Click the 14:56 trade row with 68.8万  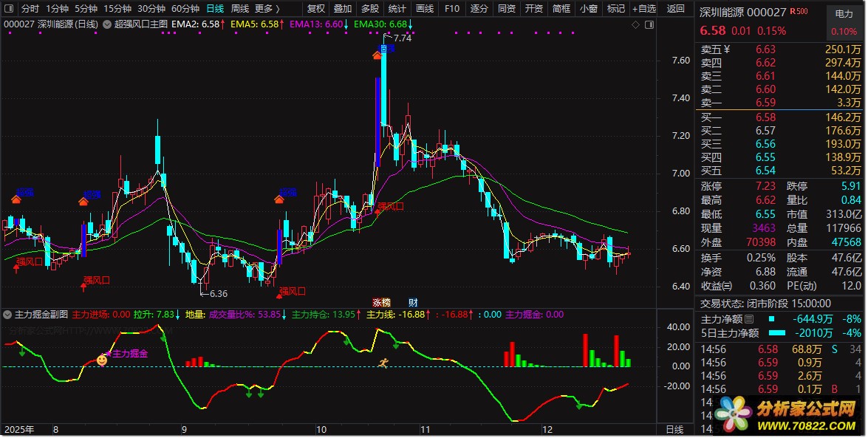781,349
